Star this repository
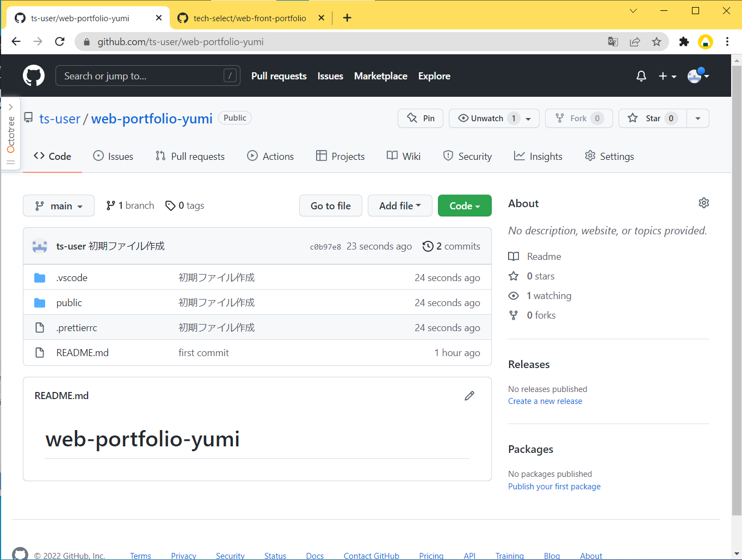Image resolution: width=742 pixels, height=560 pixels. (653, 119)
